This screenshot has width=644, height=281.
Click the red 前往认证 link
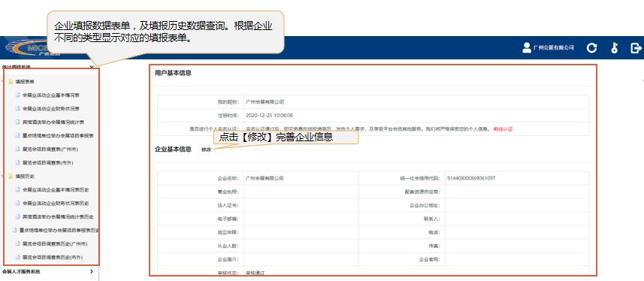tap(503, 129)
